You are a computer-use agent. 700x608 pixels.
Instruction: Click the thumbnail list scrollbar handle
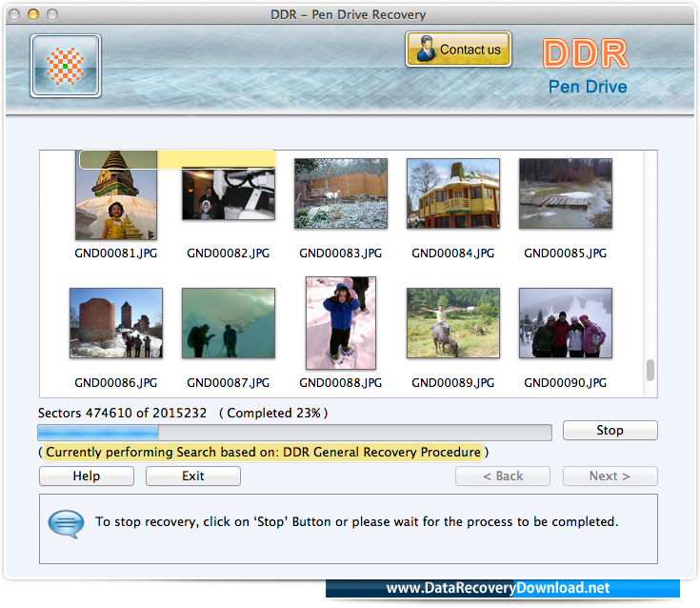[x=650, y=370]
